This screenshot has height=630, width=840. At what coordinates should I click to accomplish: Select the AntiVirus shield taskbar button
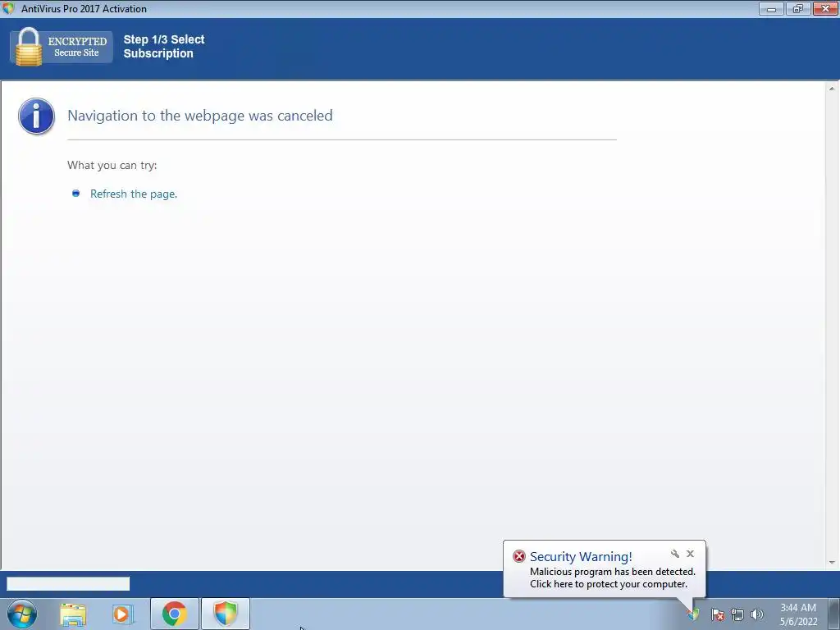(226, 614)
